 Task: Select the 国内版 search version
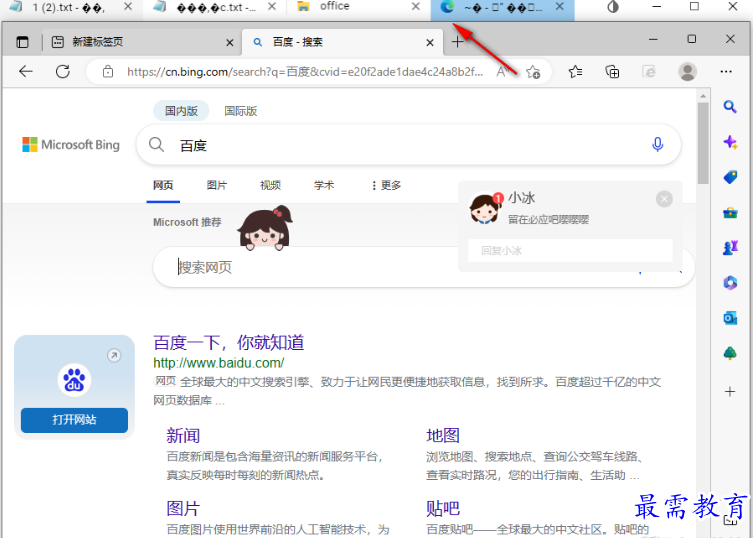coord(181,111)
